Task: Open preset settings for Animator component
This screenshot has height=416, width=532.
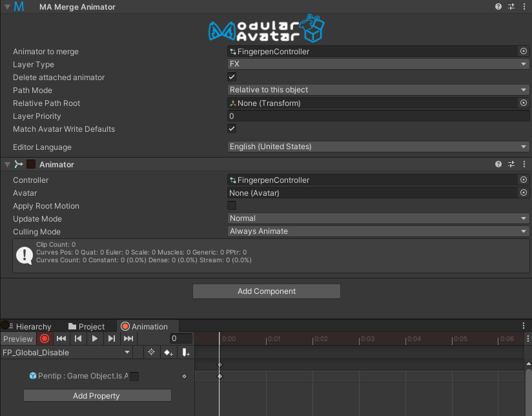Action: click(511, 164)
